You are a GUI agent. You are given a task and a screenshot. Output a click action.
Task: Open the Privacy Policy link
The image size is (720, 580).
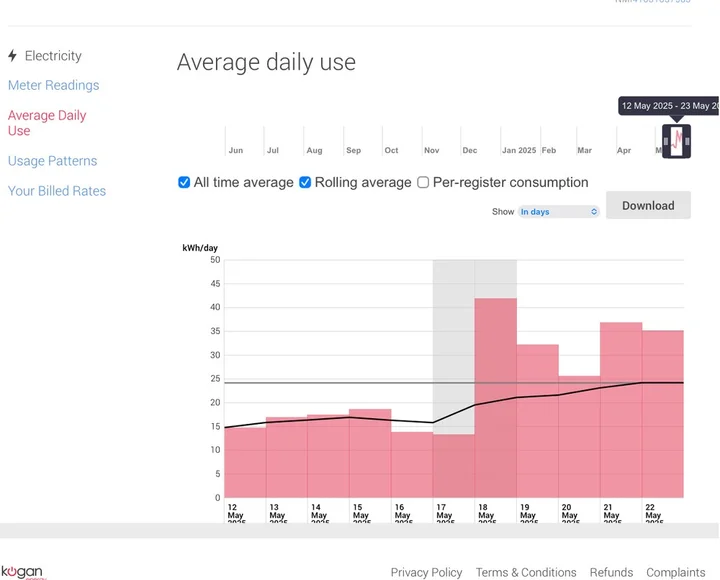pyautogui.click(x=426, y=572)
